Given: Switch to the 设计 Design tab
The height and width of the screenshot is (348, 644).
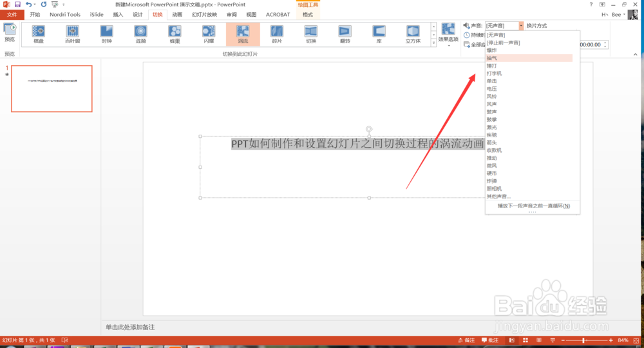Looking at the screenshot, I should click(x=138, y=14).
